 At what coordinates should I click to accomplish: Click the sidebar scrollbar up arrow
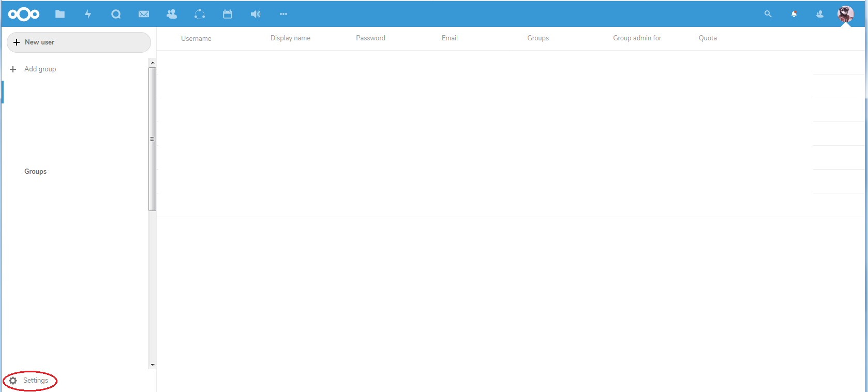[x=153, y=63]
